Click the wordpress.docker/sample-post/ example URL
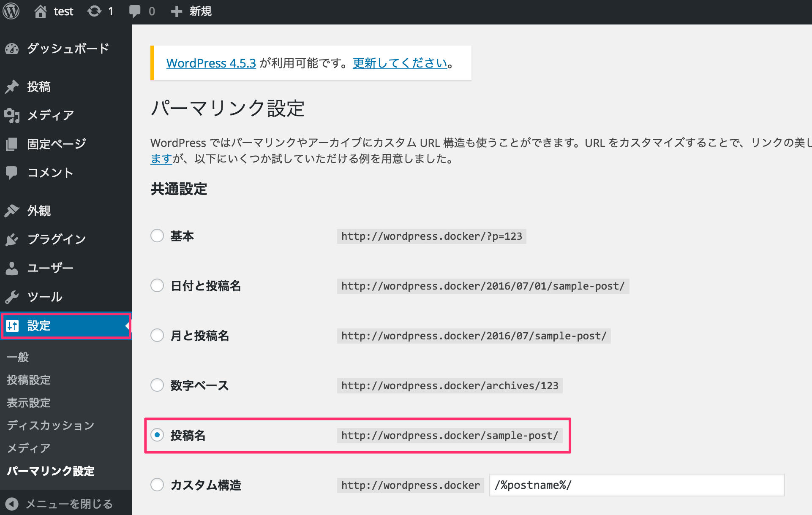 tap(450, 436)
